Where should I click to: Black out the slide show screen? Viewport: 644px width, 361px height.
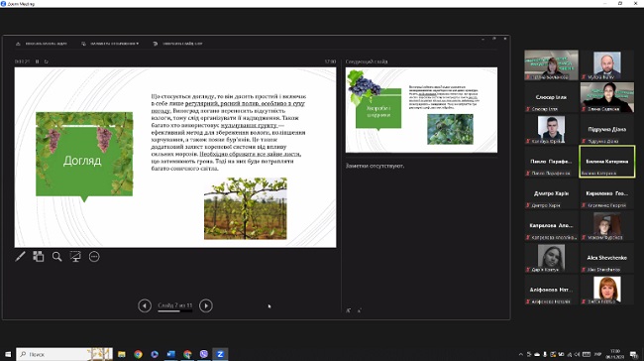coord(75,257)
